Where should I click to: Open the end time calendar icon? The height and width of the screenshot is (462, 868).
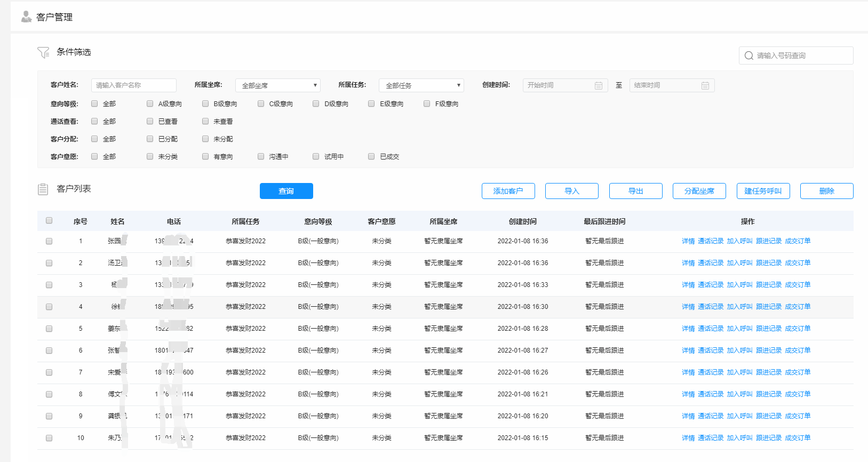(705, 85)
